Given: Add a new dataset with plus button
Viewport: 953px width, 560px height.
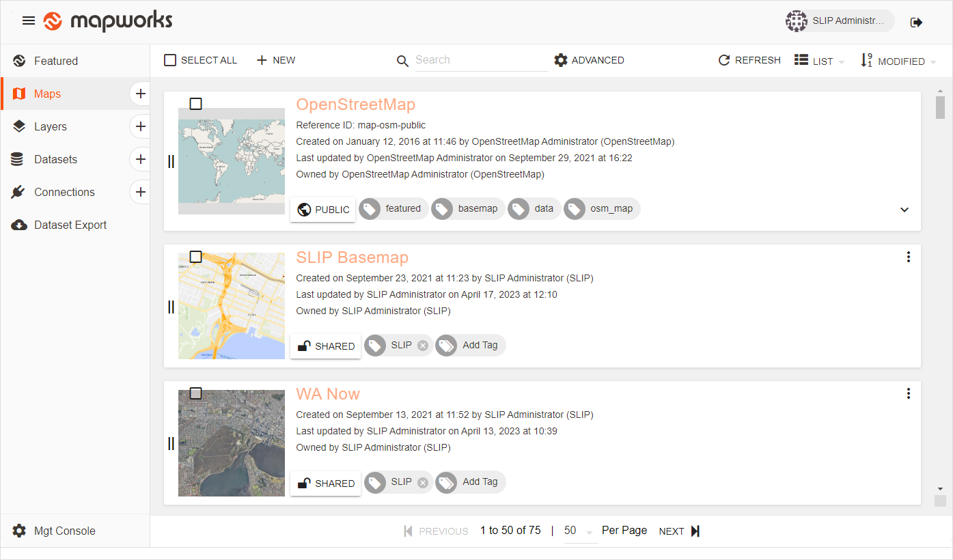Looking at the screenshot, I should pos(141,159).
